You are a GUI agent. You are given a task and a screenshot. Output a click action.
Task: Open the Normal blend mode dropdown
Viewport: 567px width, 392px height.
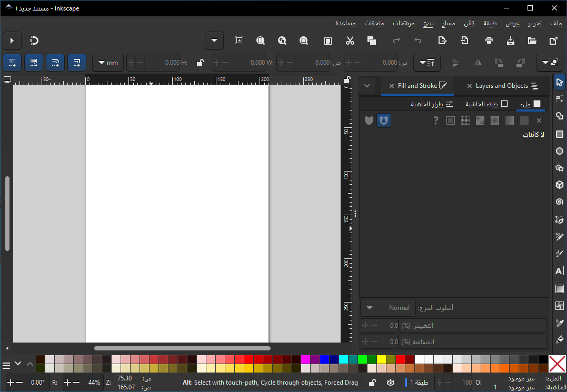coord(388,308)
